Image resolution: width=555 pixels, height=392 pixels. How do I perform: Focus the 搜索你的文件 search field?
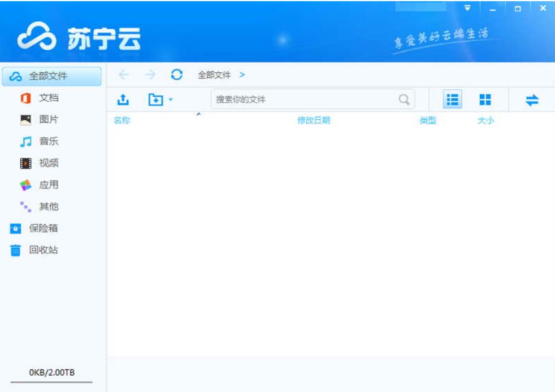coord(313,99)
